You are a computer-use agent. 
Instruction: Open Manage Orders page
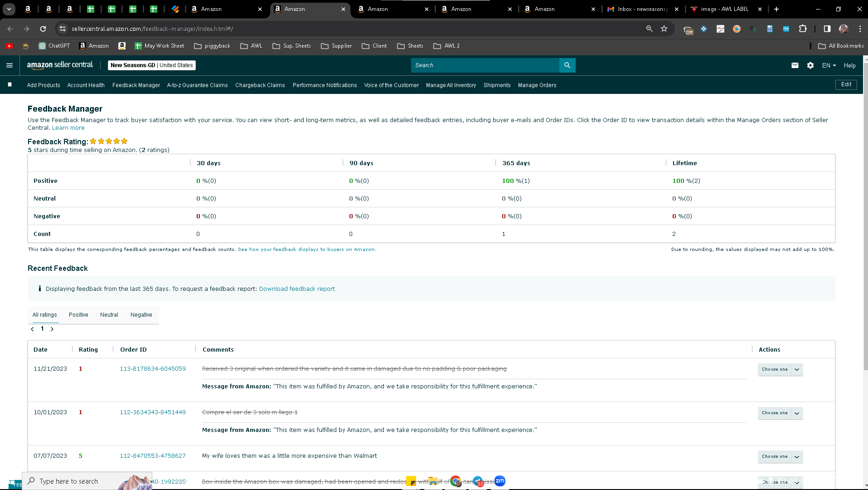coord(537,85)
